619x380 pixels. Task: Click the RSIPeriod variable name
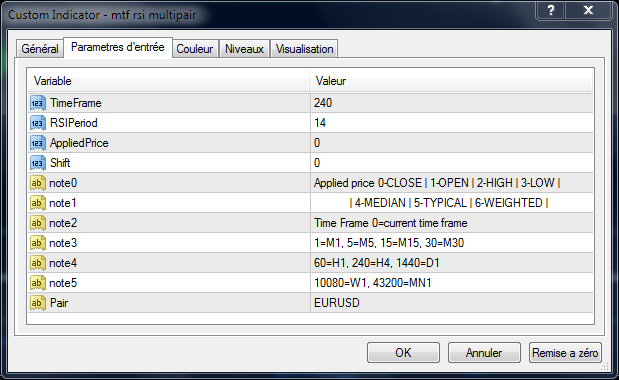(x=74, y=123)
